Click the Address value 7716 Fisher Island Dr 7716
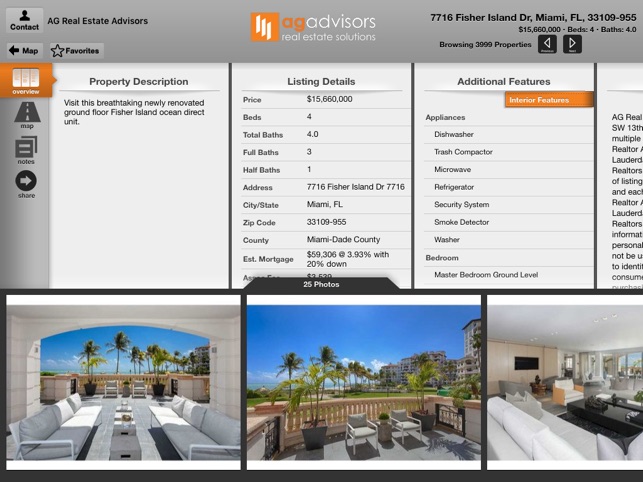This screenshot has width=643, height=482. tap(356, 187)
